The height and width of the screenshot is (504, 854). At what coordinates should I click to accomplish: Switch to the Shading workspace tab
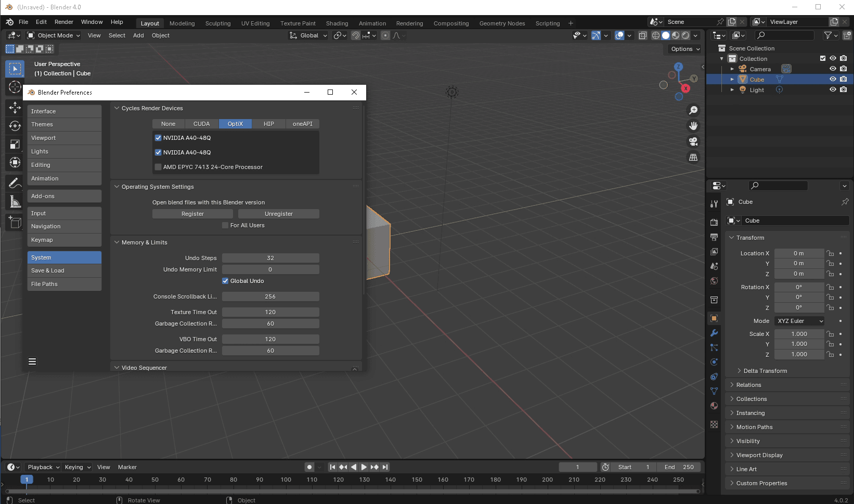click(337, 23)
